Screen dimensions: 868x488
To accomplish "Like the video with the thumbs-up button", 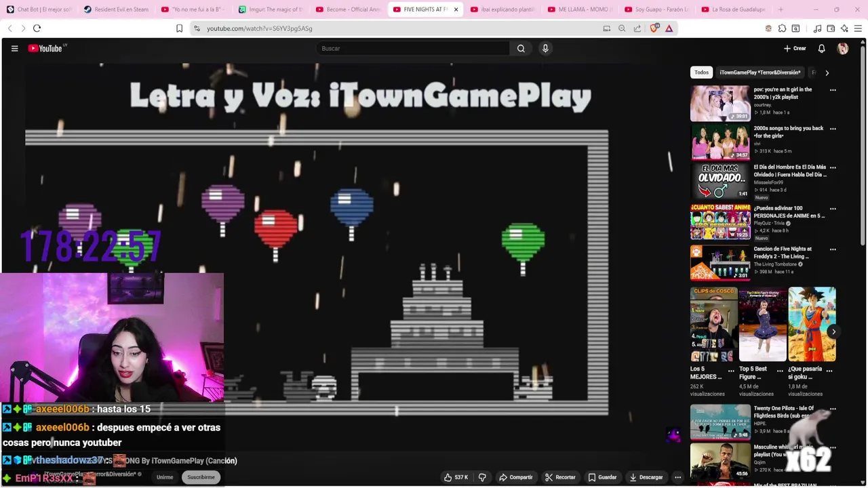I will click(x=456, y=477).
